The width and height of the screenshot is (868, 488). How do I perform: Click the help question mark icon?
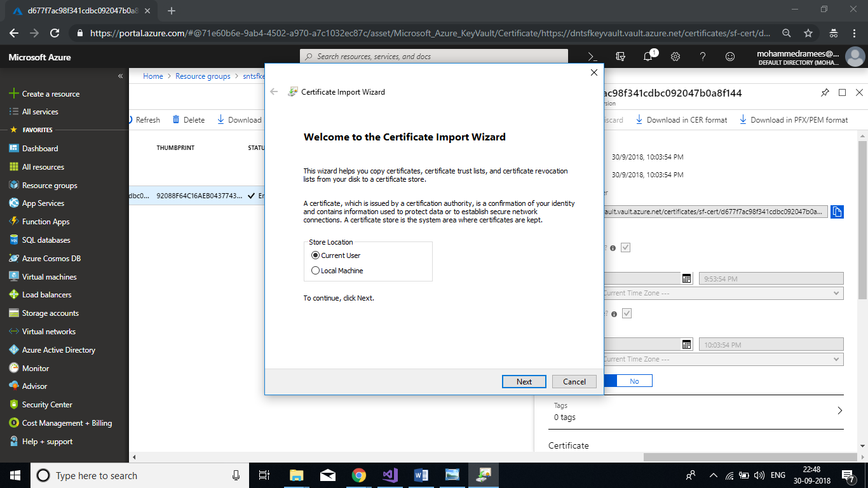pyautogui.click(x=703, y=57)
